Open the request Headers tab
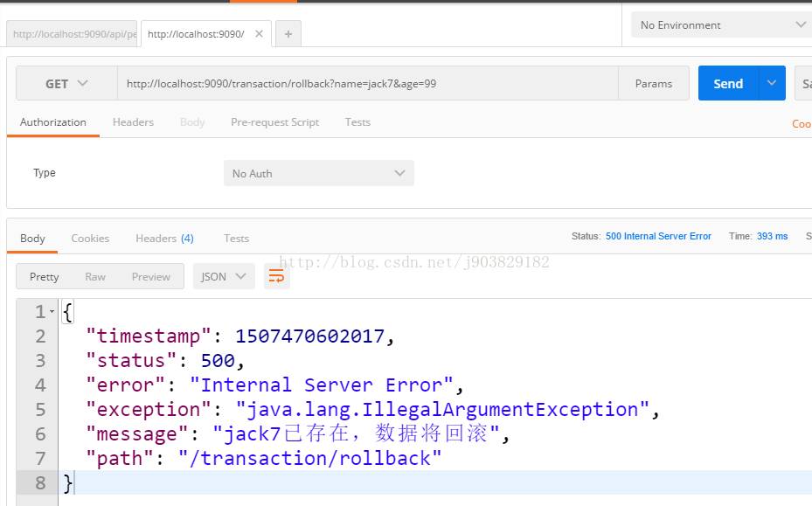The image size is (812, 506). pos(133,122)
